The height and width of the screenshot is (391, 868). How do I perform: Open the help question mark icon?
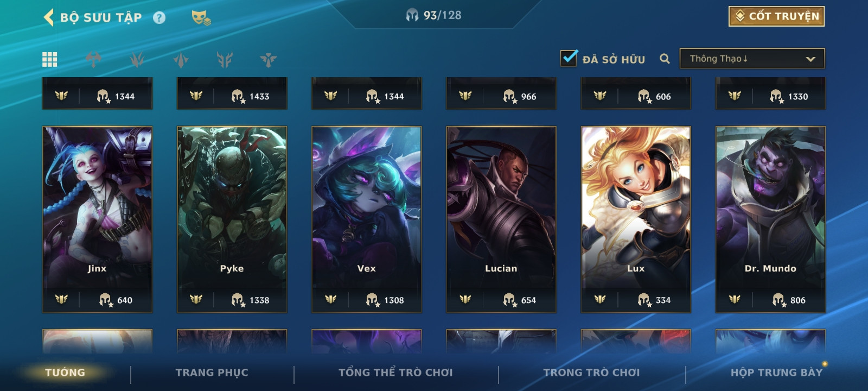[x=159, y=18]
